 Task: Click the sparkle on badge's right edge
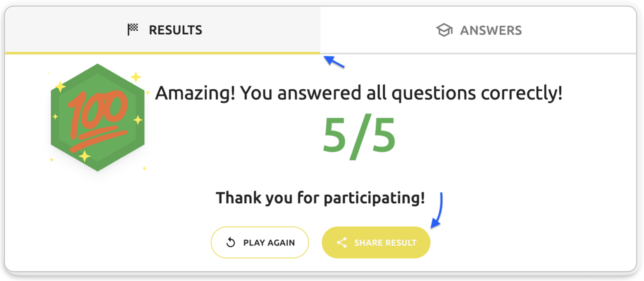138,120
